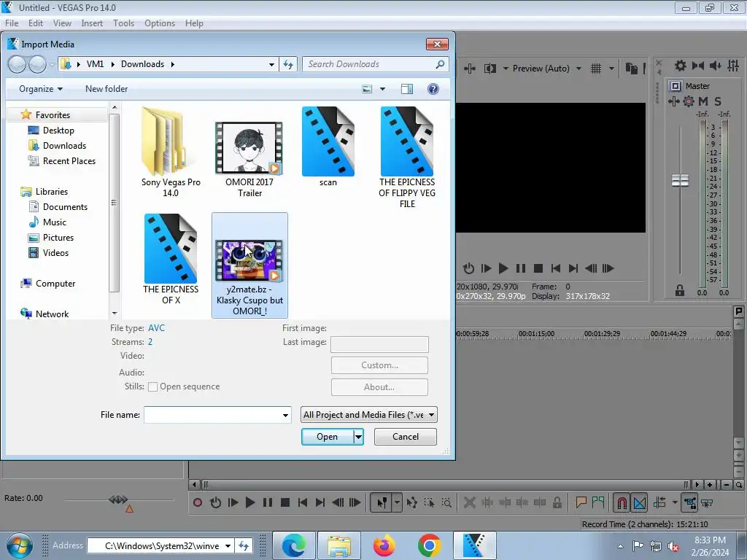Toggle Ignore Event Grouping button

point(707,502)
